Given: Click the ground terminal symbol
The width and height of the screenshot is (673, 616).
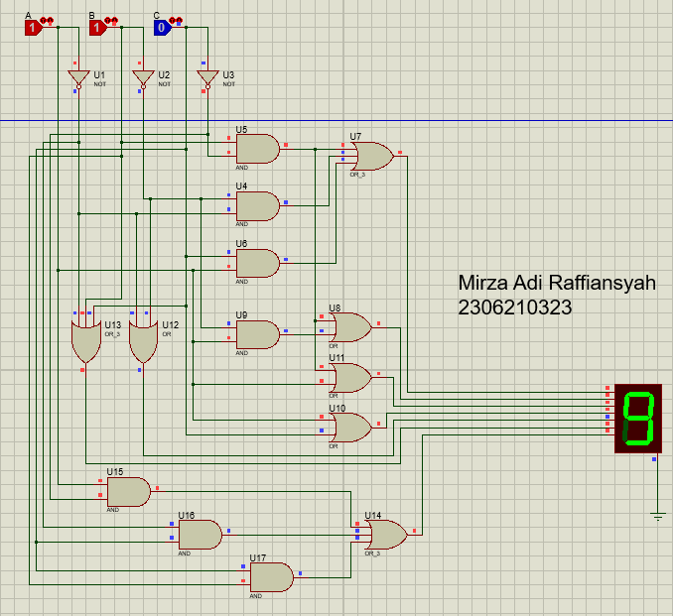Looking at the screenshot, I should [656, 516].
